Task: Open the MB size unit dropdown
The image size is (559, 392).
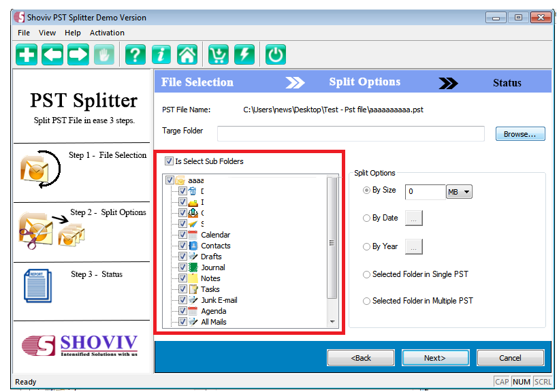Action: [459, 191]
